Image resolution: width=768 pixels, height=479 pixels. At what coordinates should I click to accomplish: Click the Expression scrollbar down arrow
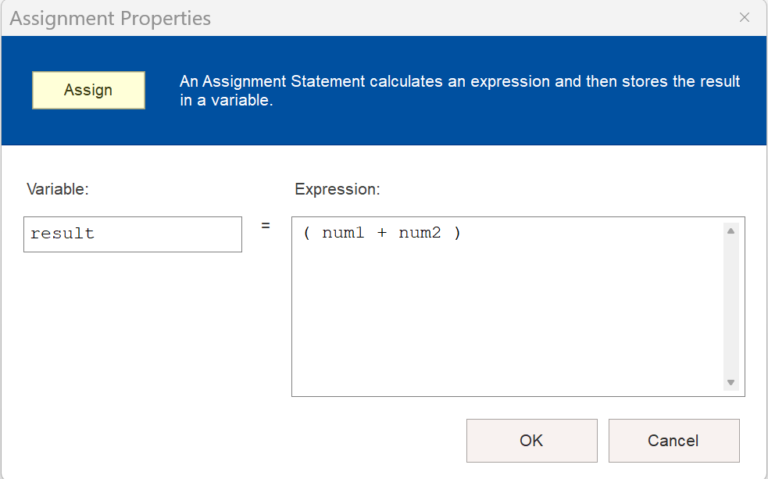point(730,382)
